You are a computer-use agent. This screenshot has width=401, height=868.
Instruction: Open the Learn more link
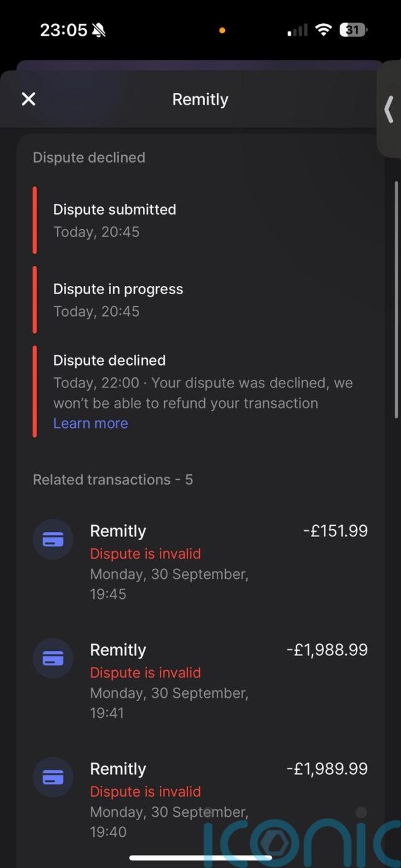[90, 424]
